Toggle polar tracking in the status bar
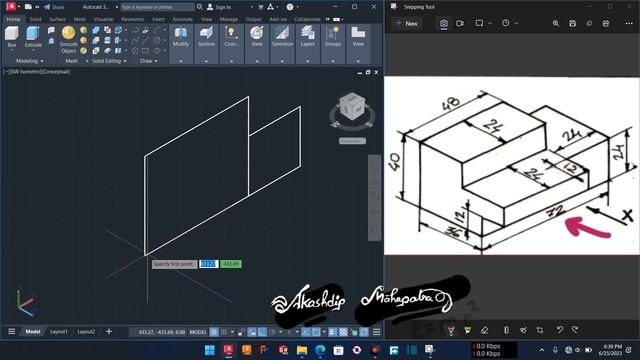640x360 pixels. (x=272, y=332)
